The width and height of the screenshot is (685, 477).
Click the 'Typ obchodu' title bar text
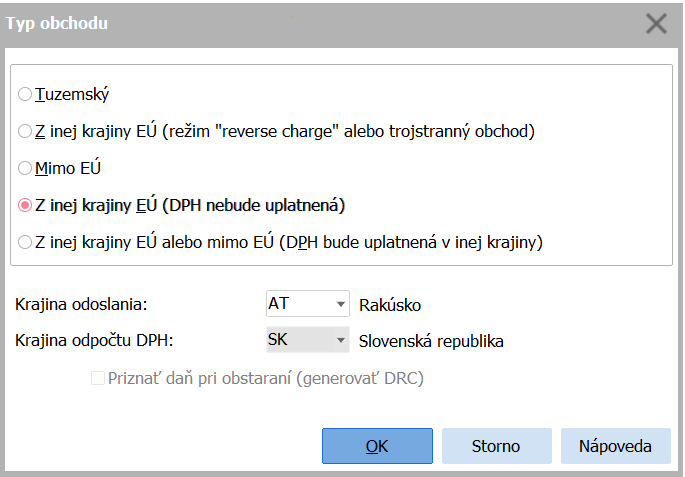57,23
